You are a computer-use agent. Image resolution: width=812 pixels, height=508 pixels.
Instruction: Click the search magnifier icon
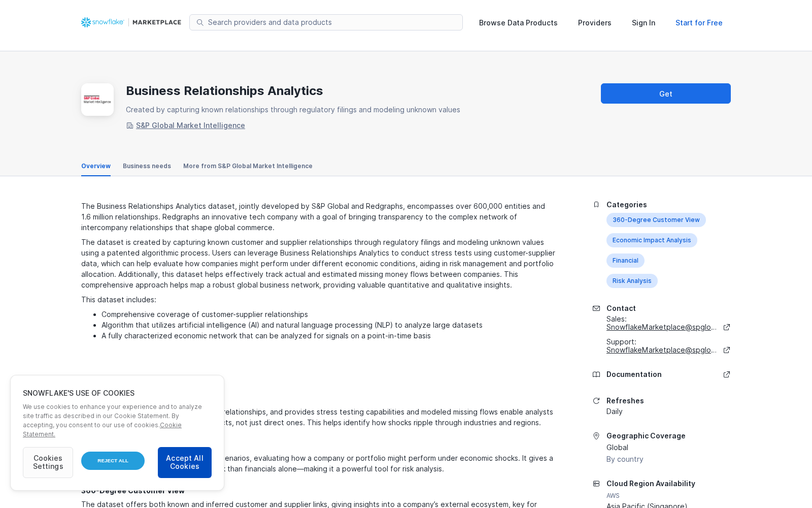[200, 22]
